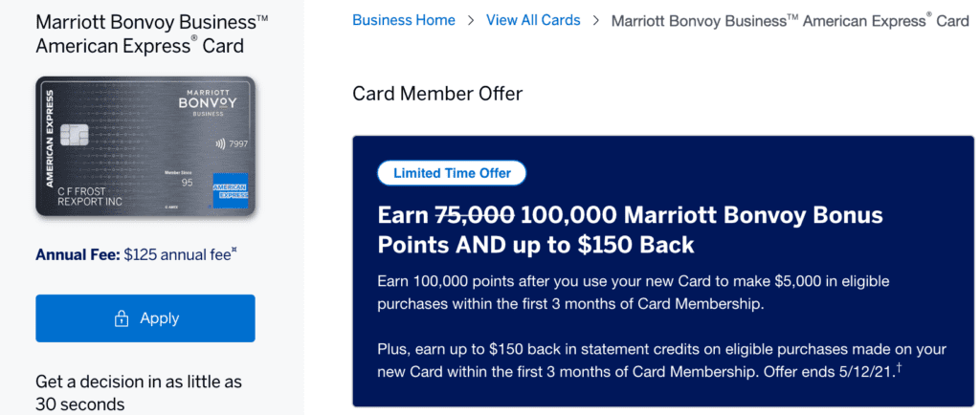The image size is (980, 415).
Task: Click the chevron right after View All Cards
Action: (595, 20)
